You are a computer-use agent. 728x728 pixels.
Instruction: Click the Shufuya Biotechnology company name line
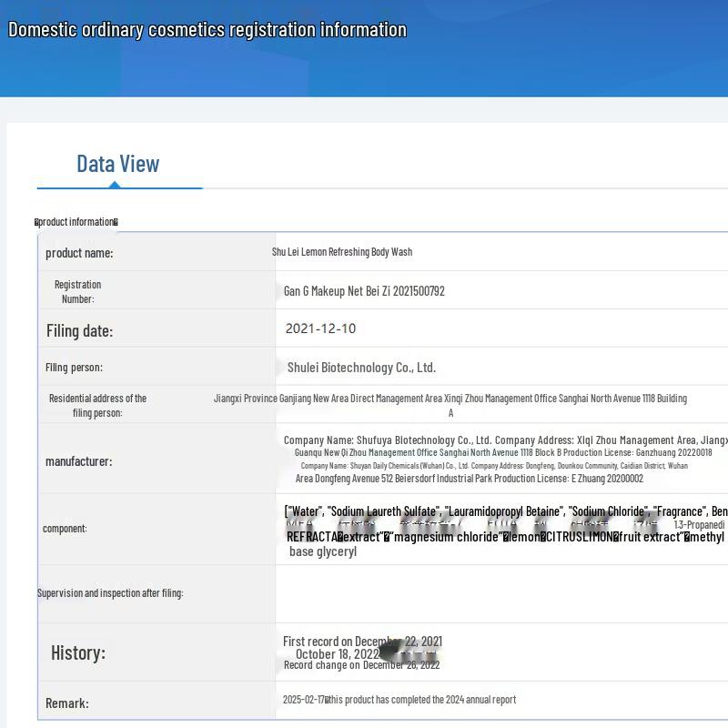[505, 440]
